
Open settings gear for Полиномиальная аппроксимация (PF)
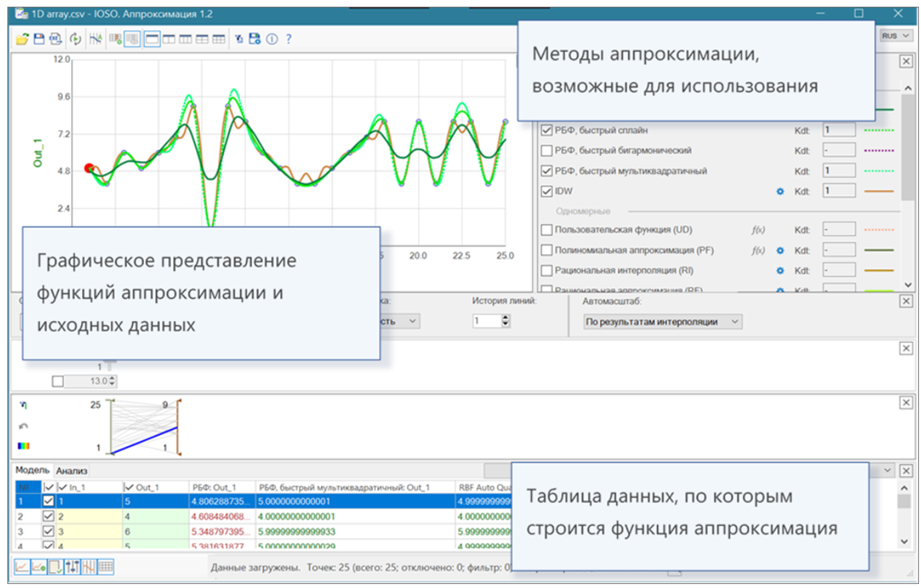[780, 251]
